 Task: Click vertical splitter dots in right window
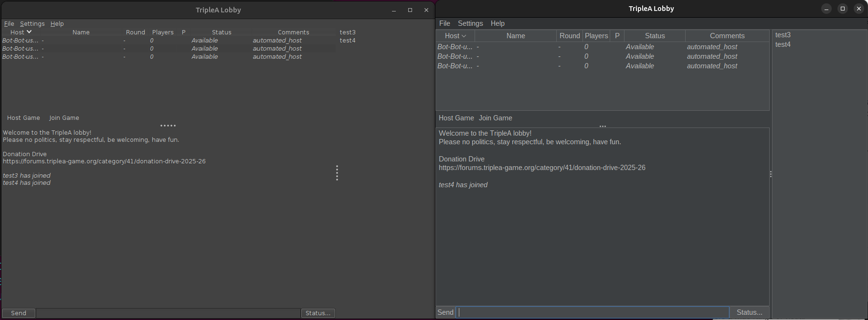pyautogui.click(x=771, y=174)
